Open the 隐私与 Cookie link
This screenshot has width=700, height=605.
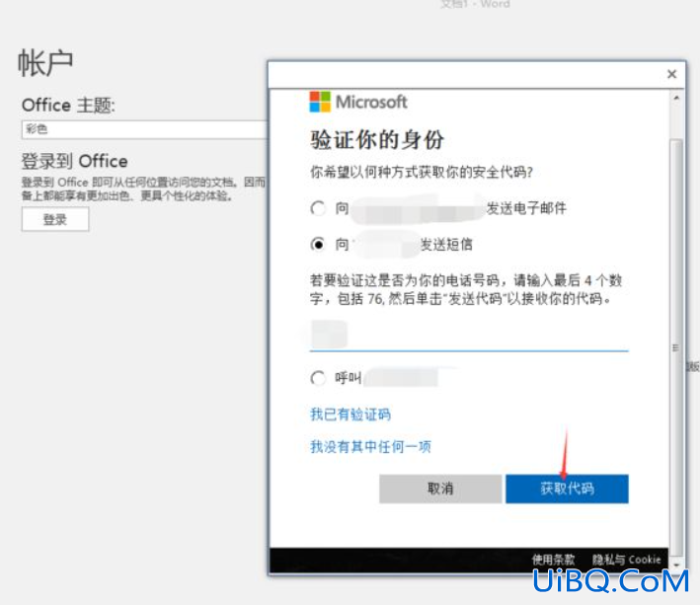626,560
